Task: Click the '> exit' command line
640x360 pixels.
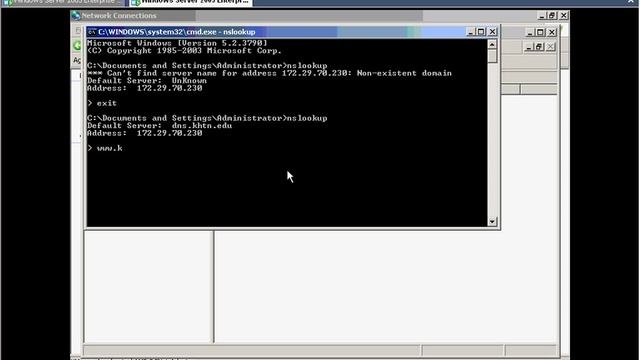Action: click(x=102, y=103)
